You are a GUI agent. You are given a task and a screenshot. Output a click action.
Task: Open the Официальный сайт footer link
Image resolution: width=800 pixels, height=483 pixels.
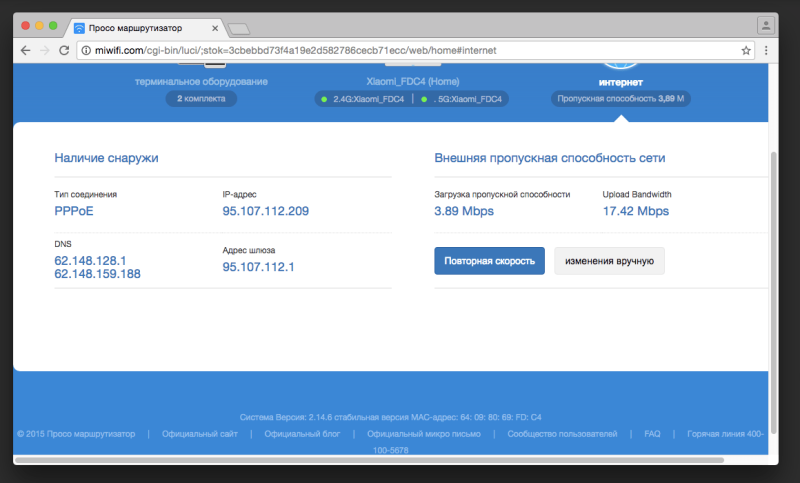199,434
